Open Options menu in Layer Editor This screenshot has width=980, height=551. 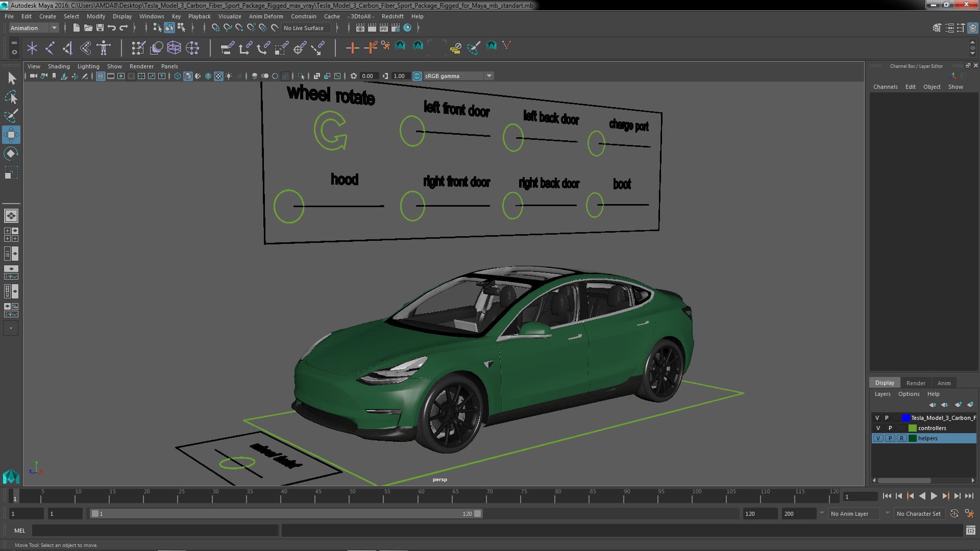[909, 394]
